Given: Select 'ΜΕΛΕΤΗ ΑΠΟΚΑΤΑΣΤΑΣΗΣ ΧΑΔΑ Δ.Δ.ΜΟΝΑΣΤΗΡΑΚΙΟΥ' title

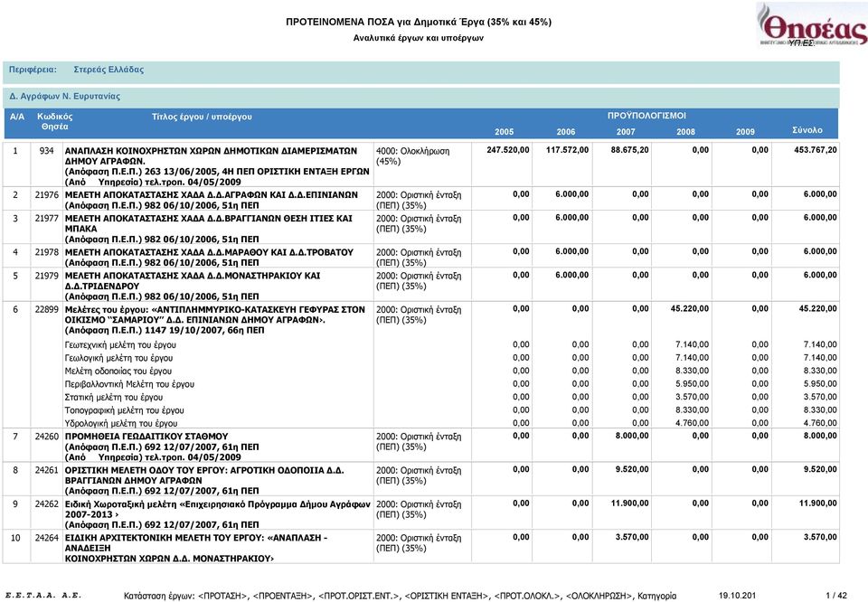Looking at the screenshot, I should coord(192,280).
